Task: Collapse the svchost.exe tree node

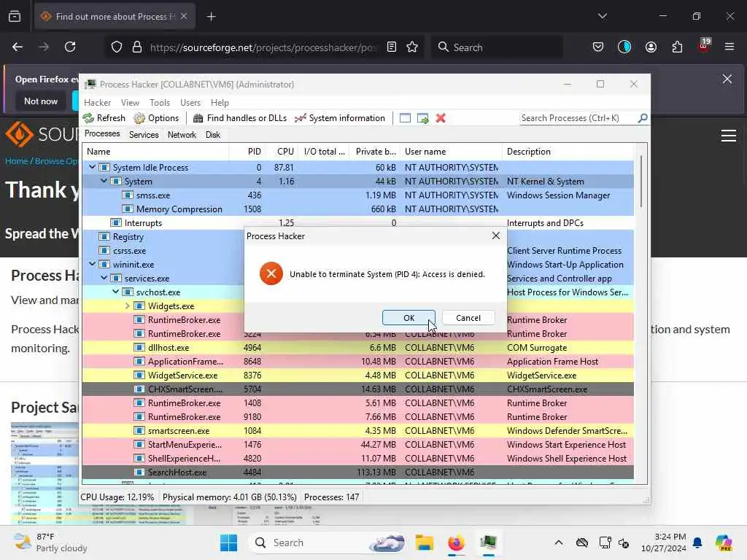Action: point(115,292)
